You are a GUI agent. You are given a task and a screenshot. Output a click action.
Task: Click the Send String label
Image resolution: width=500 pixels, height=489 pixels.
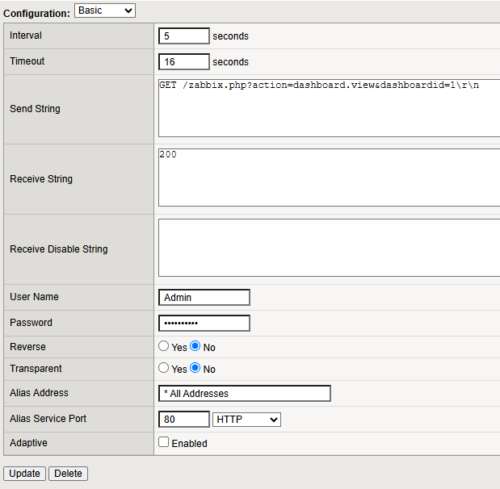click(35, 109)
